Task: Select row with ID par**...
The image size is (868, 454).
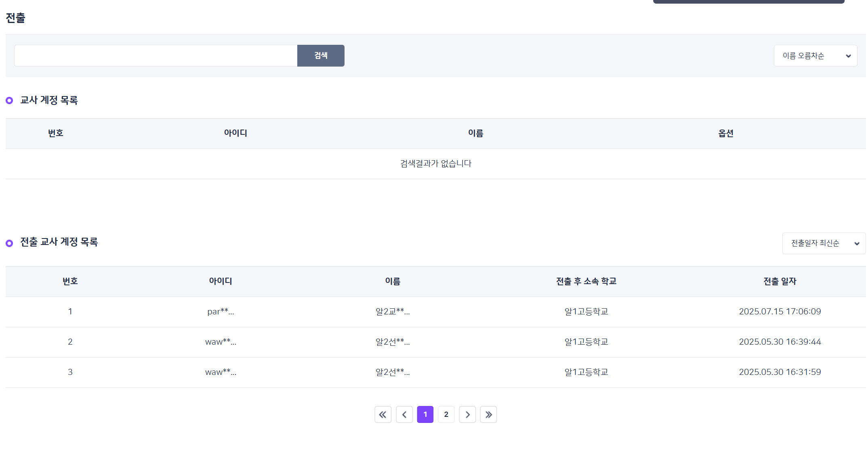Action: coord(221,312)
